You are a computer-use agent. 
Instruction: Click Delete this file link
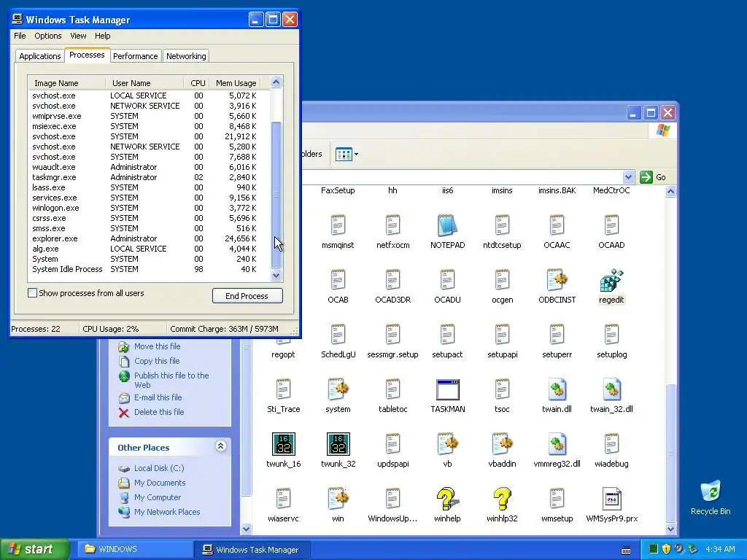pos(158,412)
